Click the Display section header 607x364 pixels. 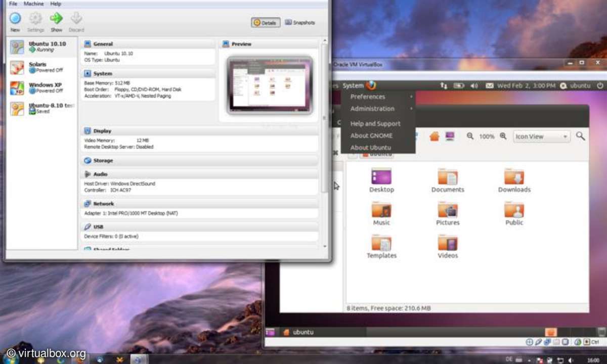pos(199,131)
